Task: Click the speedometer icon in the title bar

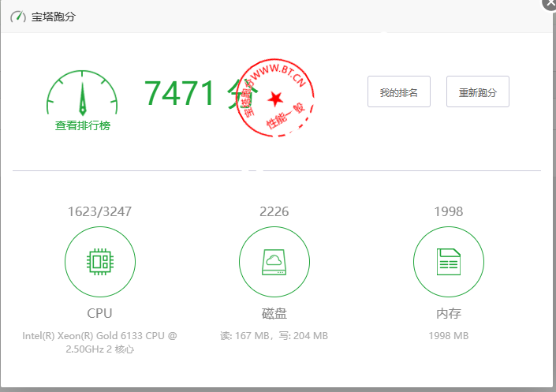Action: click(17, 16)
